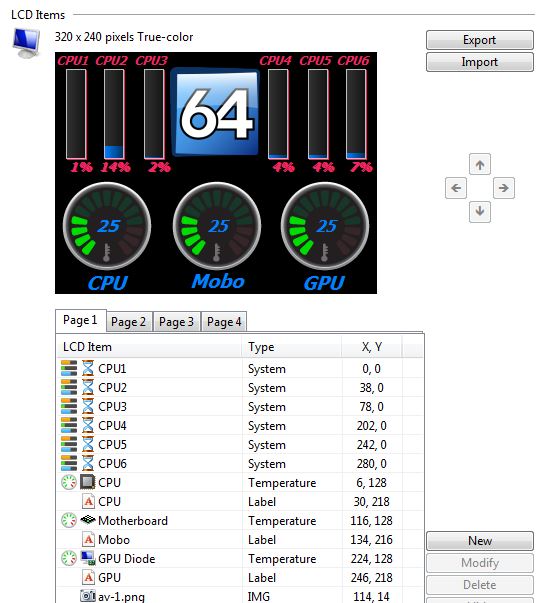Click the CPU6 usage bar in preview
548x603 pixels.
point(356,114)
